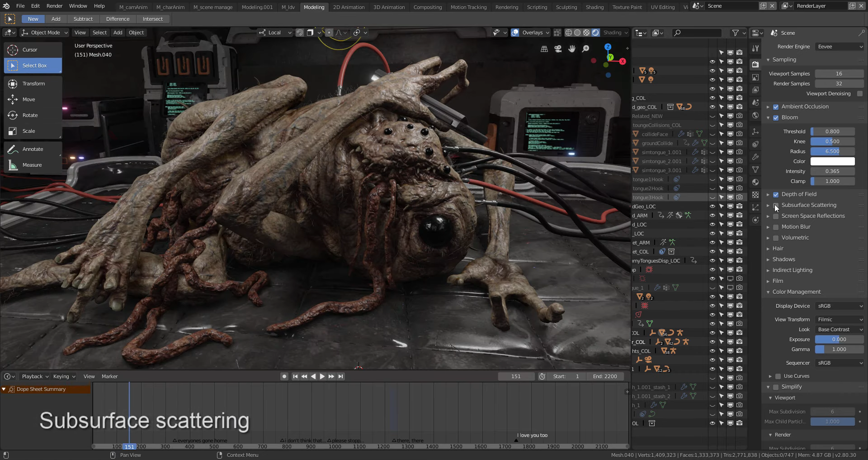Enable Subsurface Scattering checkbox

click(x=776, y=205)
